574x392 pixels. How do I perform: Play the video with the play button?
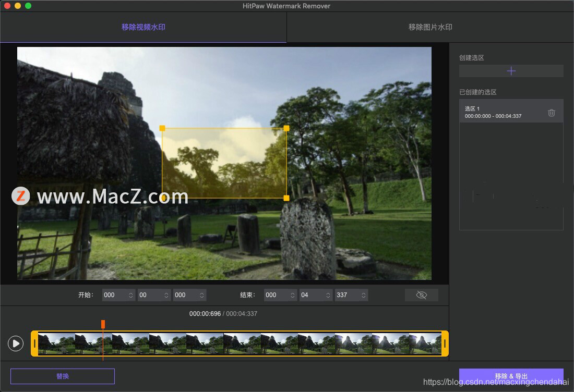coord(16,344)
